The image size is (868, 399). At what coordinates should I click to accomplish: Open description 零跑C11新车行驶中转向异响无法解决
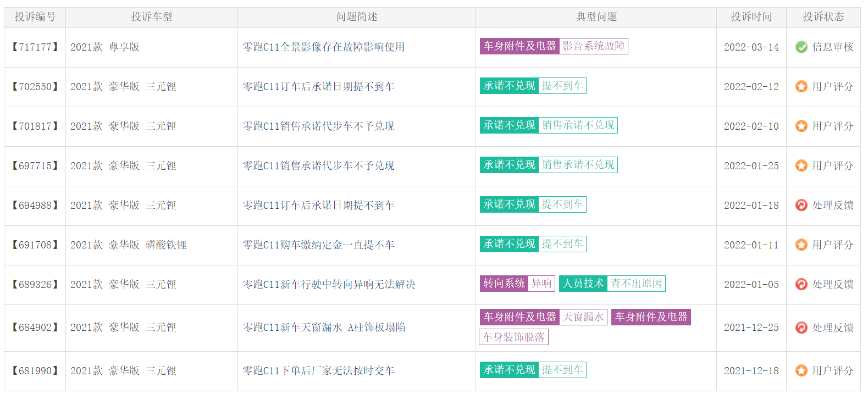click(x=329, y=284)
